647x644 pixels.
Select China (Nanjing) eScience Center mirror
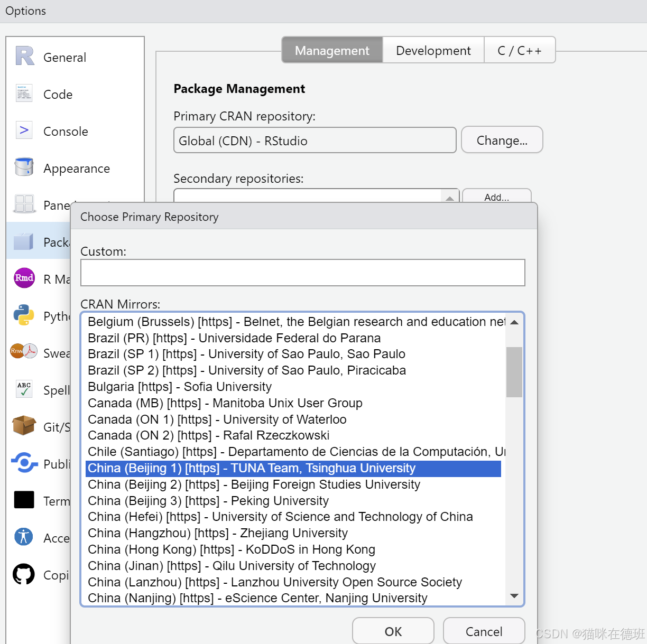click(293, 598)
